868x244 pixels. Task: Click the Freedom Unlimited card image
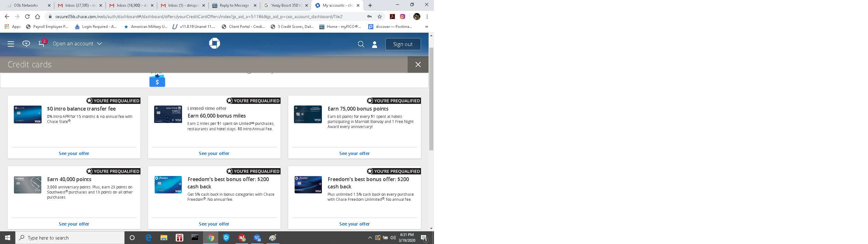pyautogui.click(x=308, y=185)
